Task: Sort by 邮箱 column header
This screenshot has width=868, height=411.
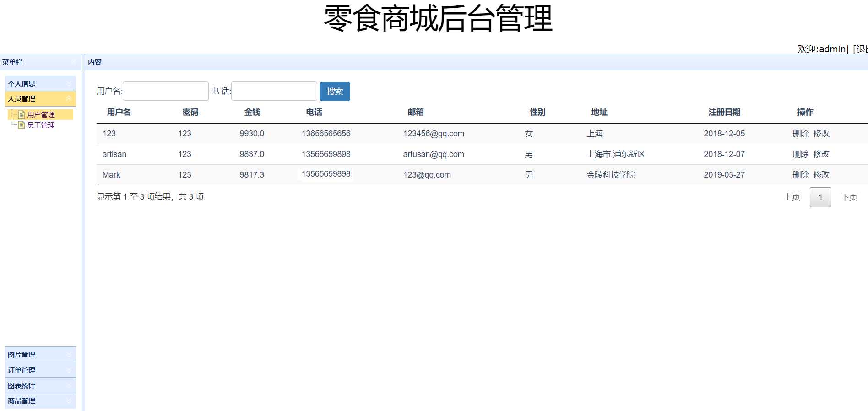Action: pyautogui.click(x=416, y=112)
